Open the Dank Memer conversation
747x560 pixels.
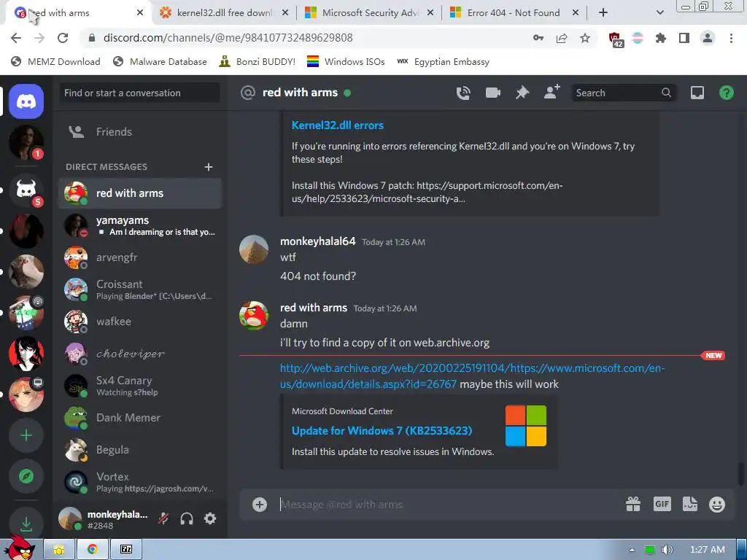[140, 418]
